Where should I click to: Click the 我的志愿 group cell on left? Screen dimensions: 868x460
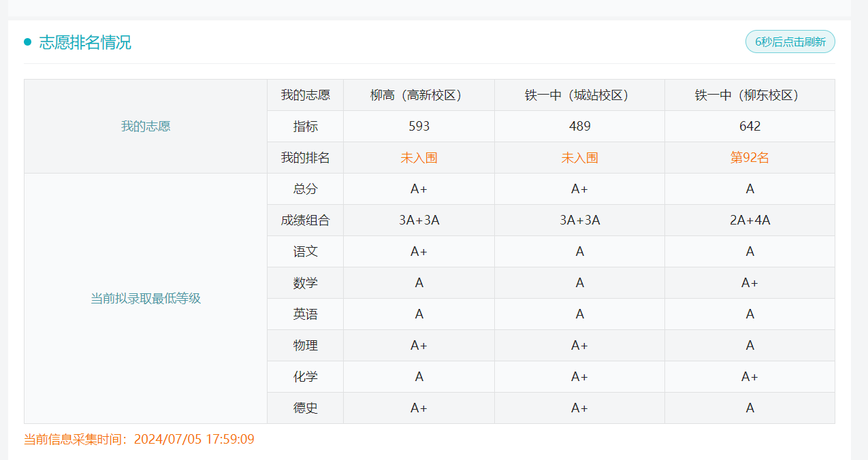coord(146,127)
